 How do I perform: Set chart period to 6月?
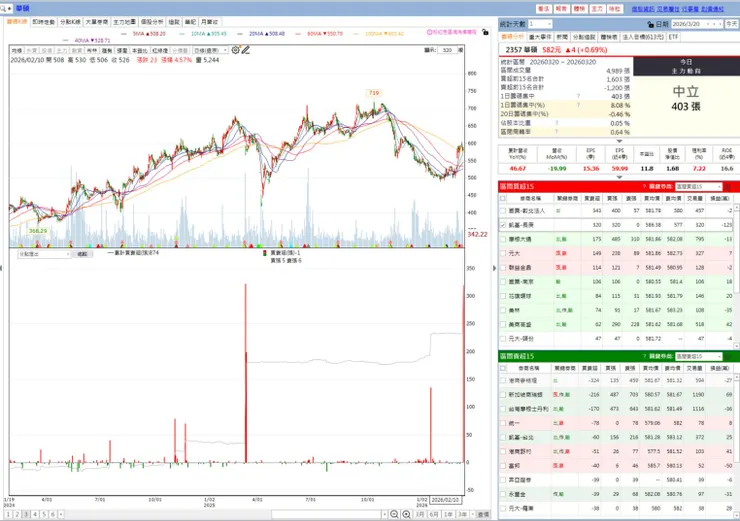pyautogui.click(x=434, y=514)
